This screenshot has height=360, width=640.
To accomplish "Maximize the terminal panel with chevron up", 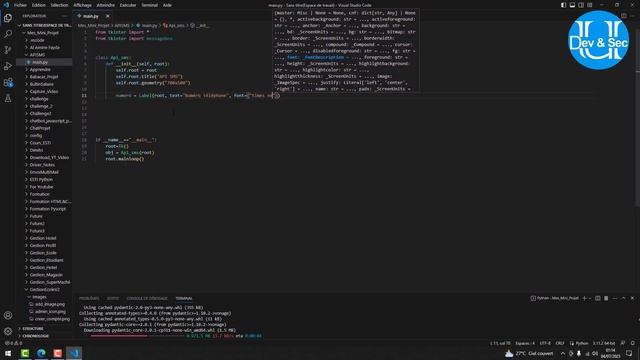I will tap(623, 298).
